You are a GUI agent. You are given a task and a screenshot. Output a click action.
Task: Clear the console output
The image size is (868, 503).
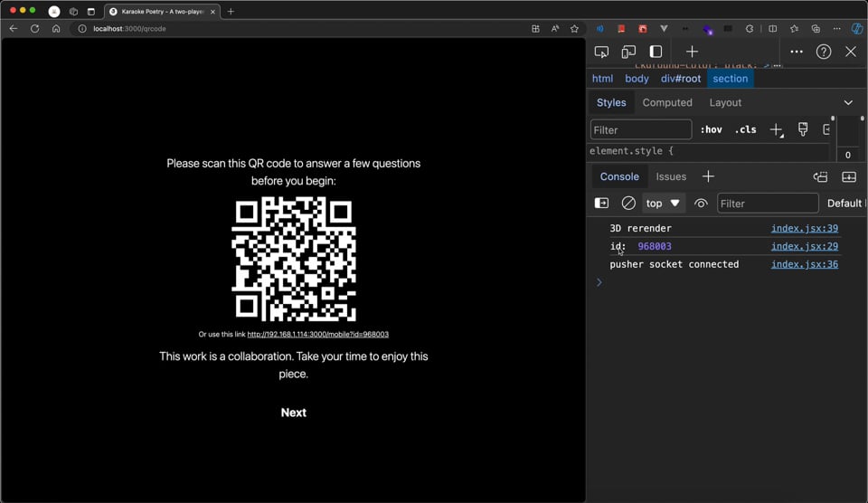(628, 204)
